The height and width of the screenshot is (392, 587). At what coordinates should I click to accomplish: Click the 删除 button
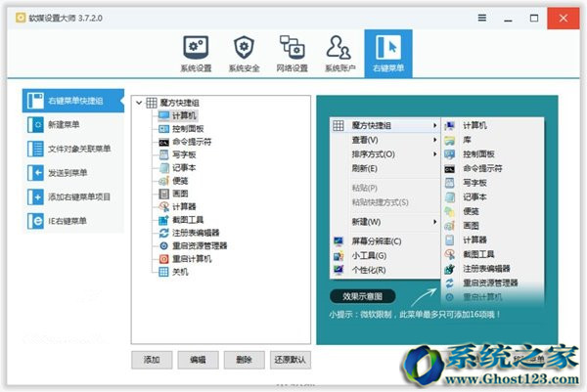[x=244, y=360]
